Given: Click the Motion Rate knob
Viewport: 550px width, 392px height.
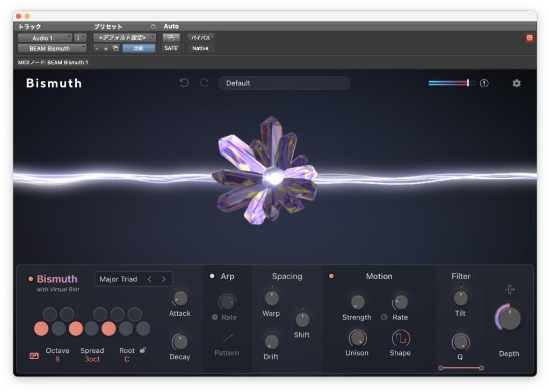Looking at the screenshot, I should tap(401, 302).
